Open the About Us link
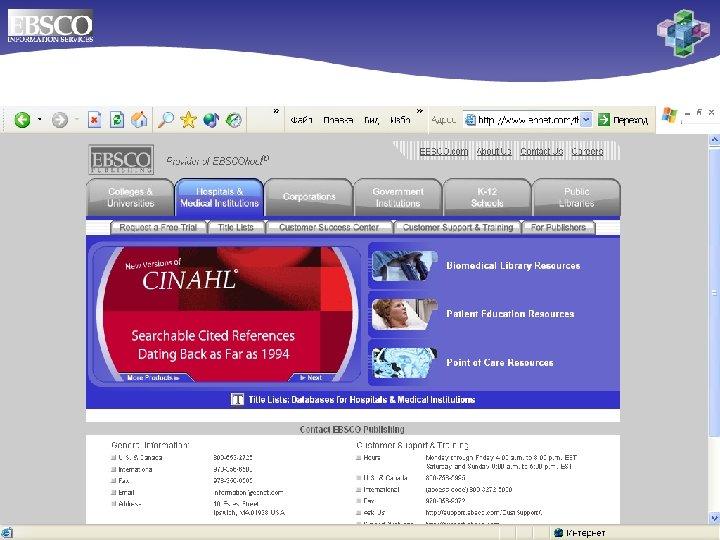Viewport: 720px width, 540px height. [x=494, y=151]
